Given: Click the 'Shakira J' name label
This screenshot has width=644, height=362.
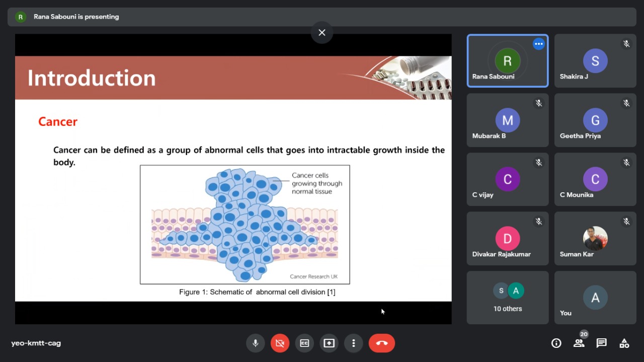Looking at the screenshot, I should point(574,77).
